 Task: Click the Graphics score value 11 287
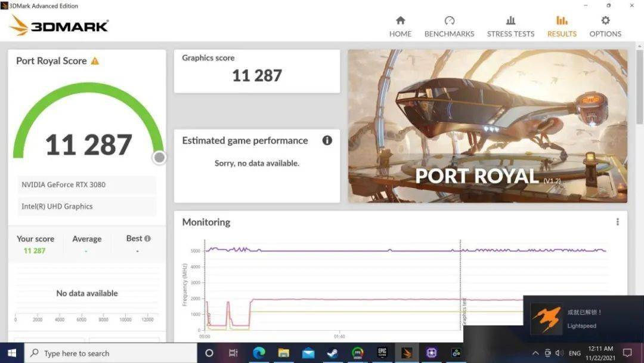pos(257,76)
